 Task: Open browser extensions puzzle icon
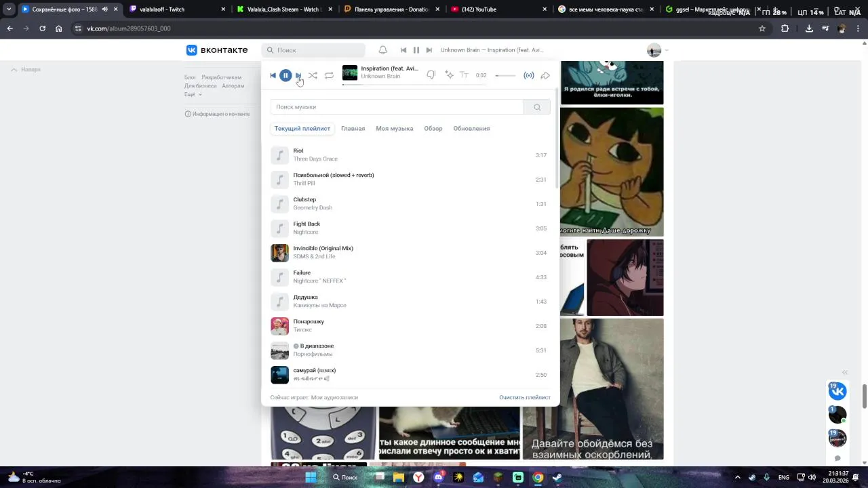[x=785, y=28]
